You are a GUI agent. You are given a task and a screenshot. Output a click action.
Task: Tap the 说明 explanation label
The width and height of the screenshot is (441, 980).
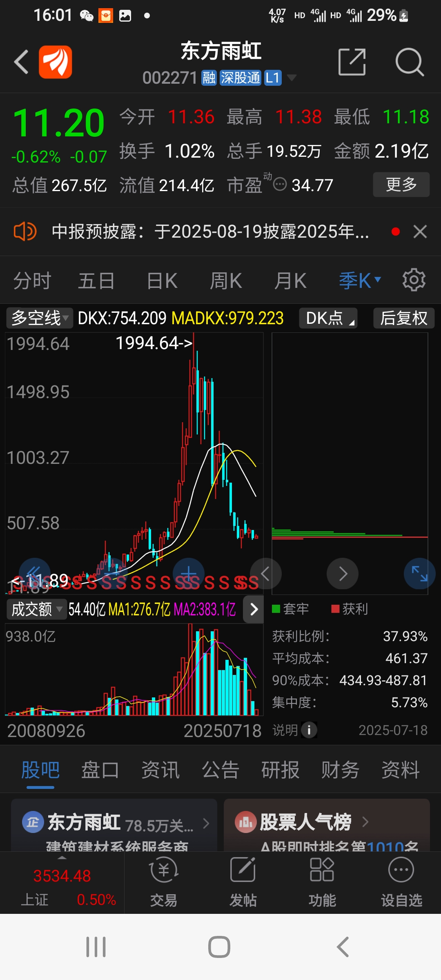click(x=285, y=730)
